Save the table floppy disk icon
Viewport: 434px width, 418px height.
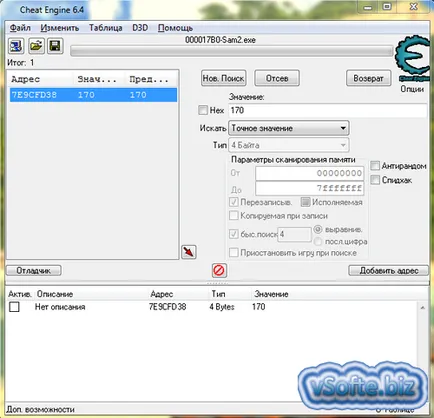click(x=55, y=46)
